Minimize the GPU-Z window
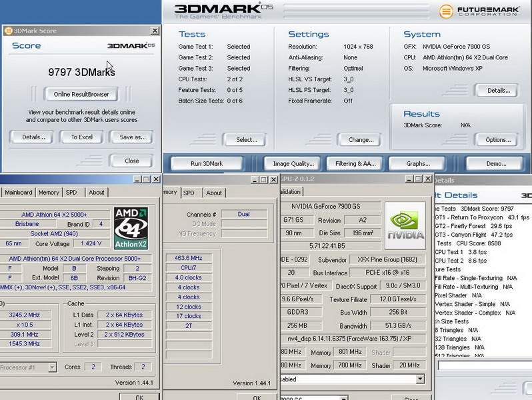532x400 pixels. [x=409, y=179]
